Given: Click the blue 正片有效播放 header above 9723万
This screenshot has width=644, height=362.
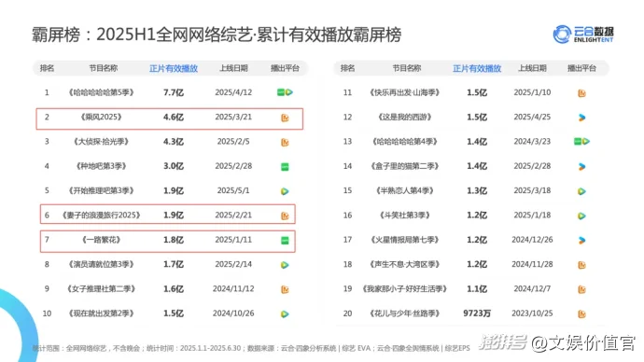Looking at the screenshot, I should (x=476, y=68).
